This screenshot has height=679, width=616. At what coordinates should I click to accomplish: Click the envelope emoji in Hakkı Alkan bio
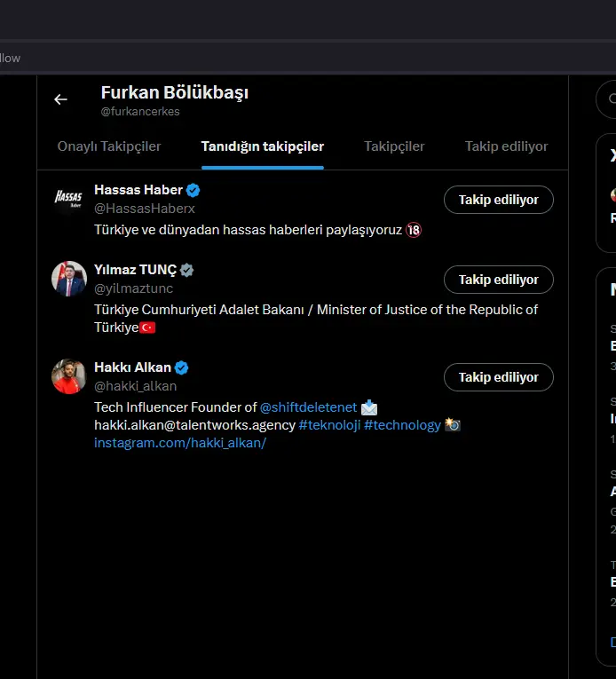[x=369, y=407]
